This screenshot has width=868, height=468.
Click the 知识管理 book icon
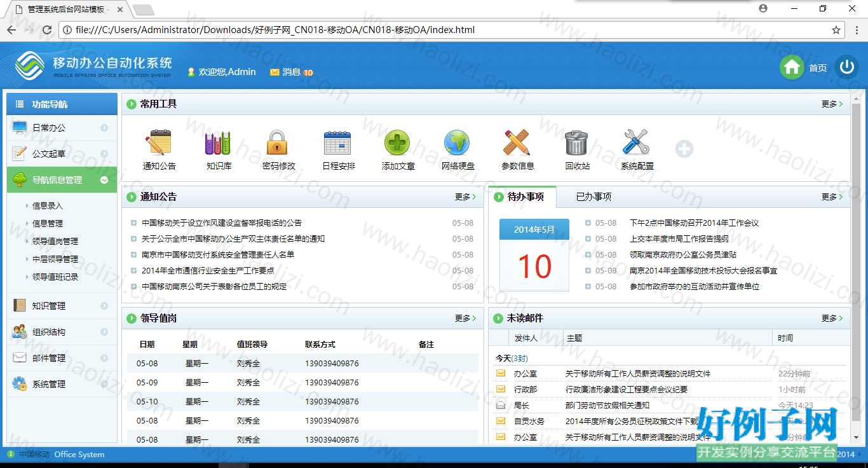(x=20, y=305)
